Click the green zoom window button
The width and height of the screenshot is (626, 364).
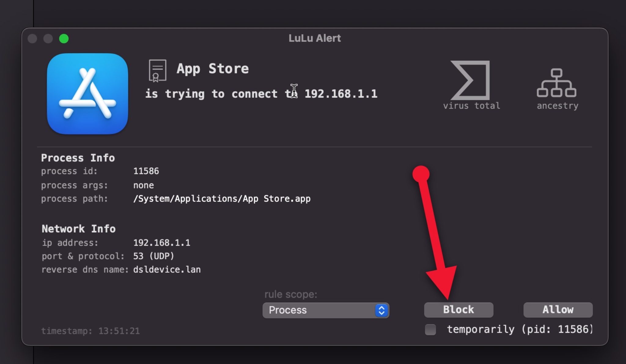click(x=64, y=38)
